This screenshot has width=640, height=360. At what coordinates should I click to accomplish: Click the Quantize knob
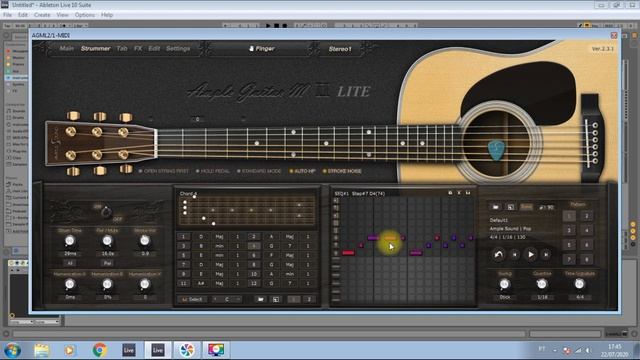coord(542,284)
